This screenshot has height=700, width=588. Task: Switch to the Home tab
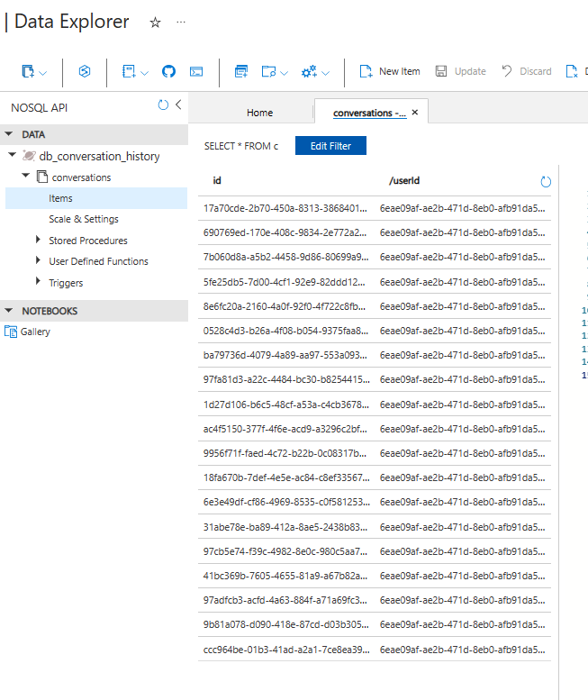[259, 113]
